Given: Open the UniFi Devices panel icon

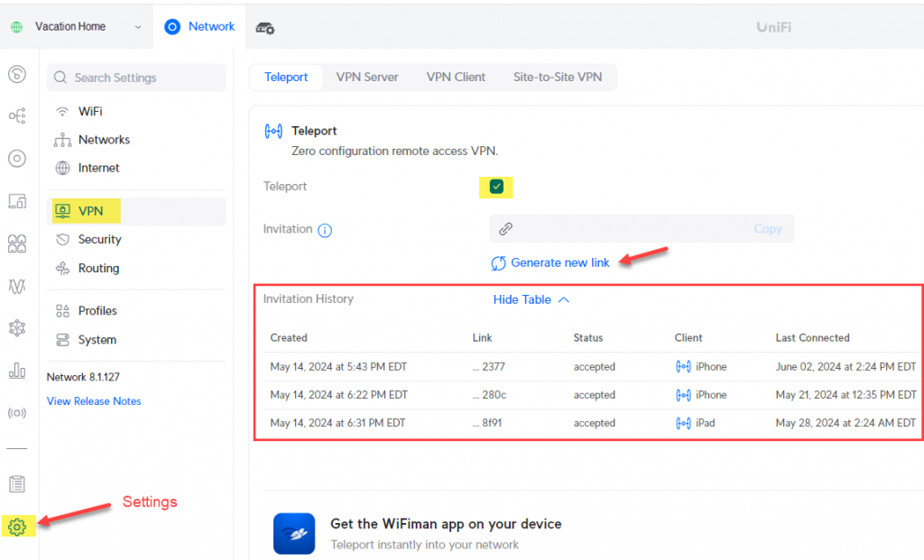Looking at the screenshot, I should coord(17,200).
